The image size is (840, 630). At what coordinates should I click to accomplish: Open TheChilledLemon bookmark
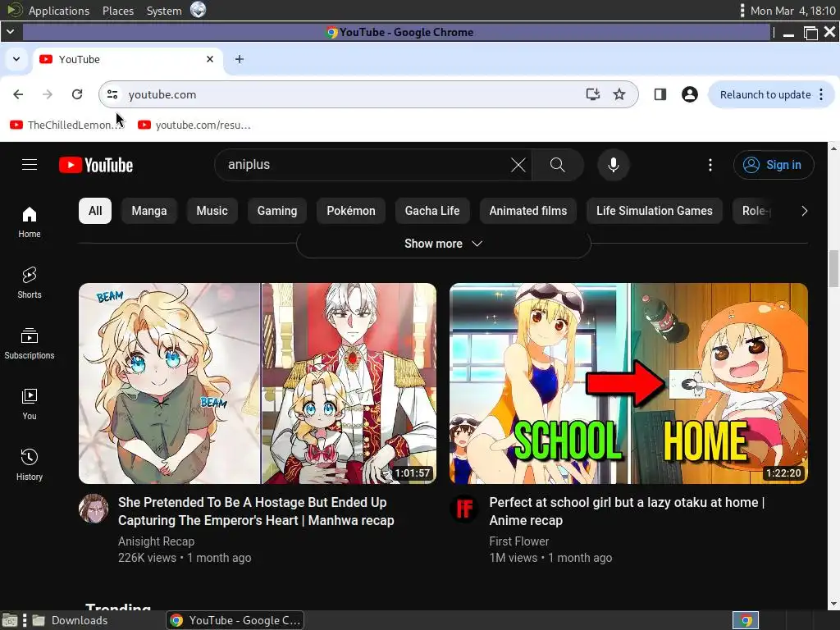[67, 125]
